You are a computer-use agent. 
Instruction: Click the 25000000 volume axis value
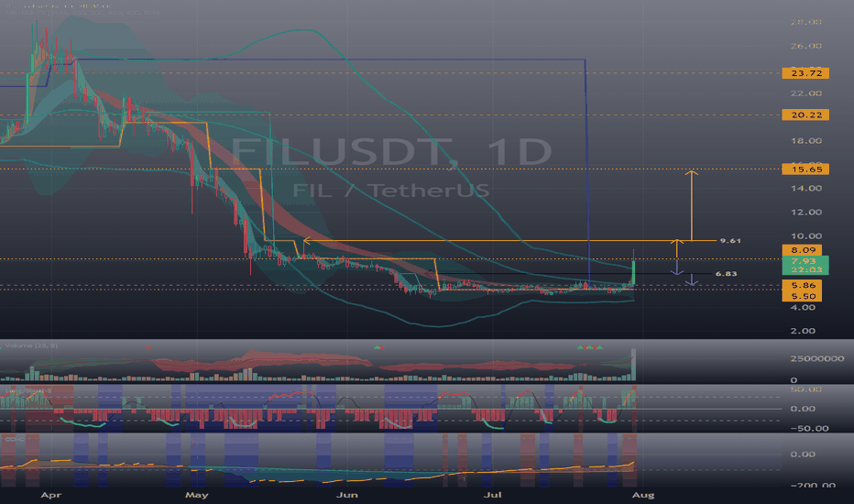click(x=817, y=358)
